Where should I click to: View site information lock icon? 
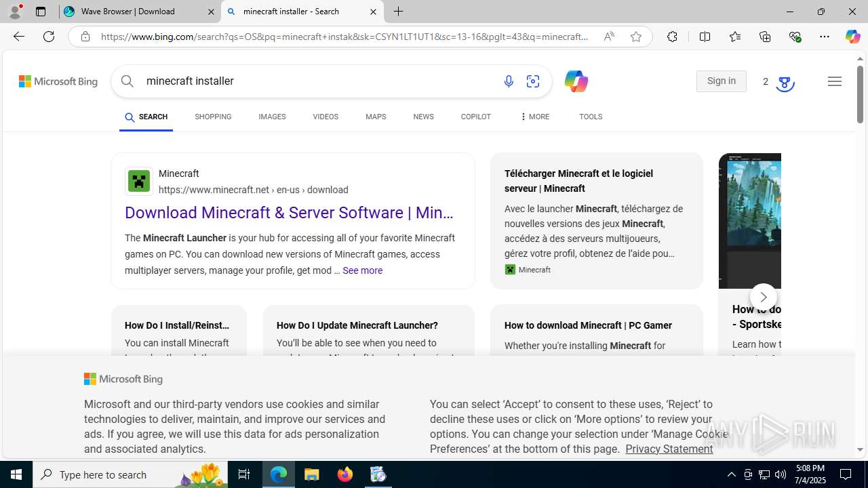pos(85,37)
